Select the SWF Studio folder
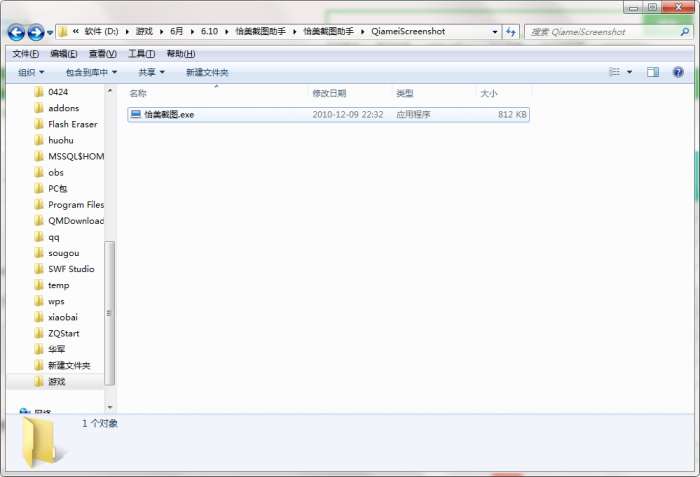This screenshot has height=477, width=700. (71, 269)
